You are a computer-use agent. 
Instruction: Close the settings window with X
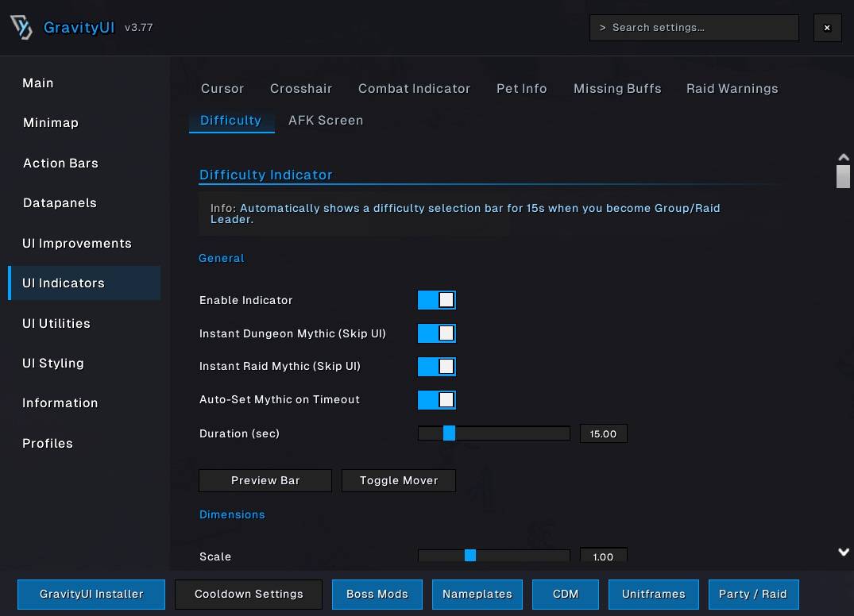pyautogui.click(x=827, y=28)
